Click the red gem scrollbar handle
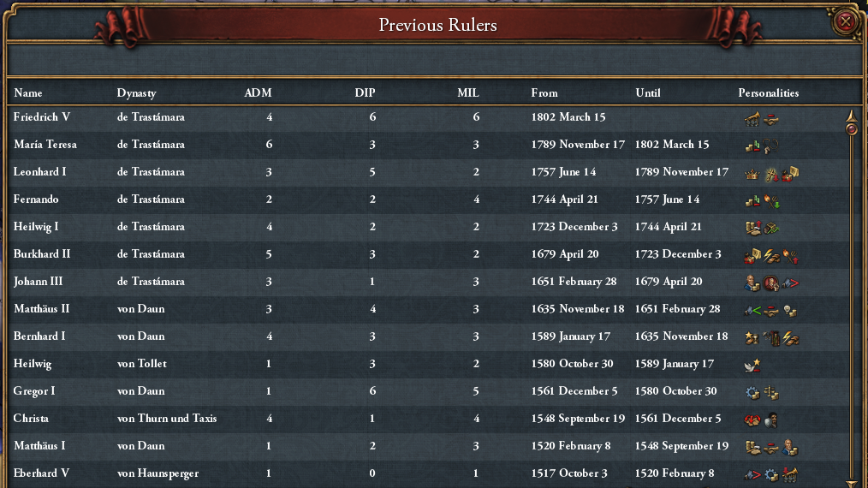Screen dimensions: 868x488 [x=851, y=129]
